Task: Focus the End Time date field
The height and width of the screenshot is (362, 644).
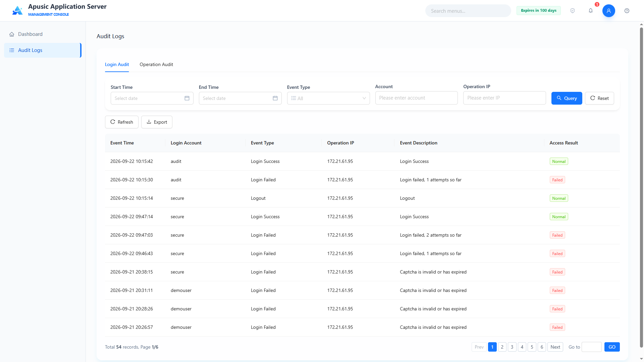Action: pos(240,98)
